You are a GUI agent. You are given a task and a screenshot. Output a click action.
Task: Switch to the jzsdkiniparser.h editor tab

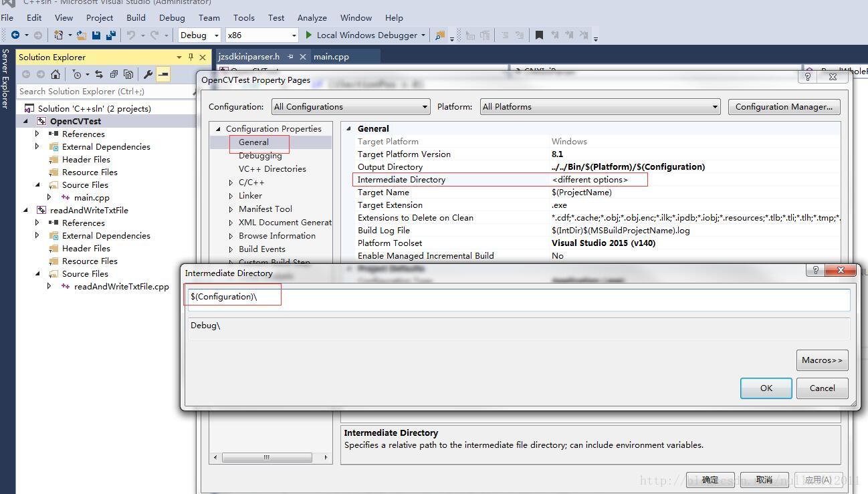tap(249, 57)
